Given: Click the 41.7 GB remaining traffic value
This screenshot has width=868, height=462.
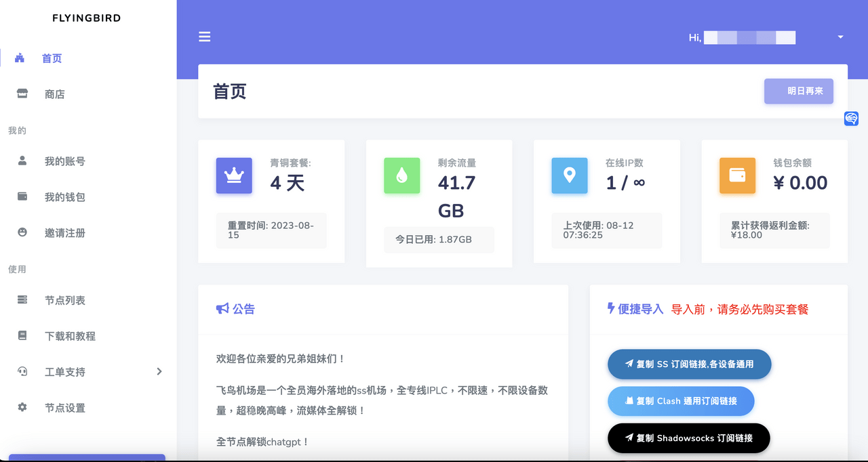Looking at the screenshot, I should click(457, 197).
